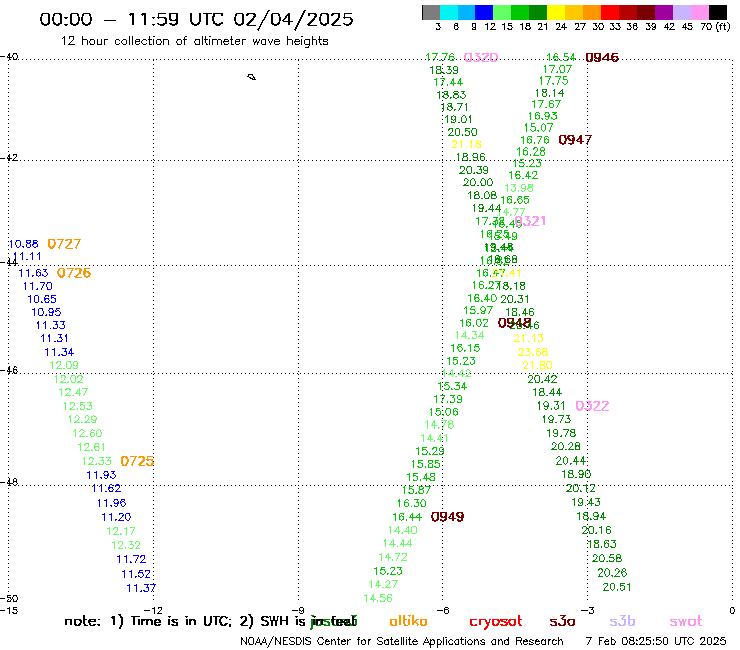Viewport: 740px width, 650px height.
Task: Click the wave height value 17.39
Action: pos(448,399)
